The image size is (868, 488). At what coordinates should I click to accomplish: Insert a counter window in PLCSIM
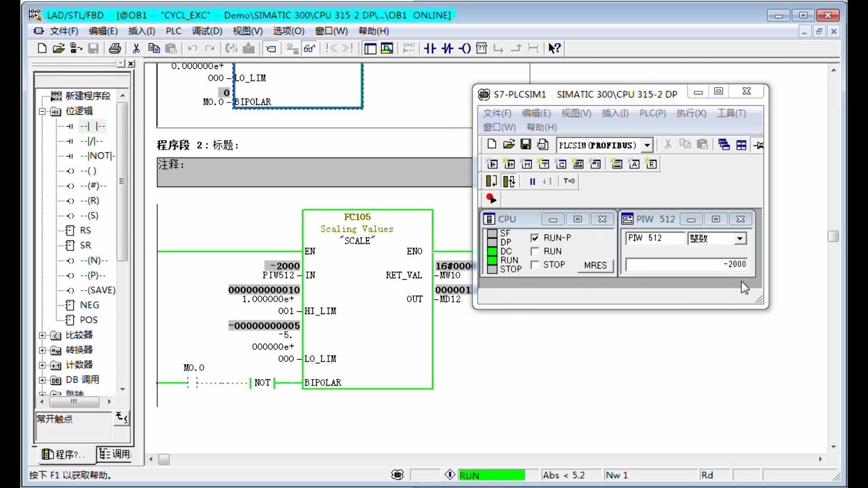[561, 164]
